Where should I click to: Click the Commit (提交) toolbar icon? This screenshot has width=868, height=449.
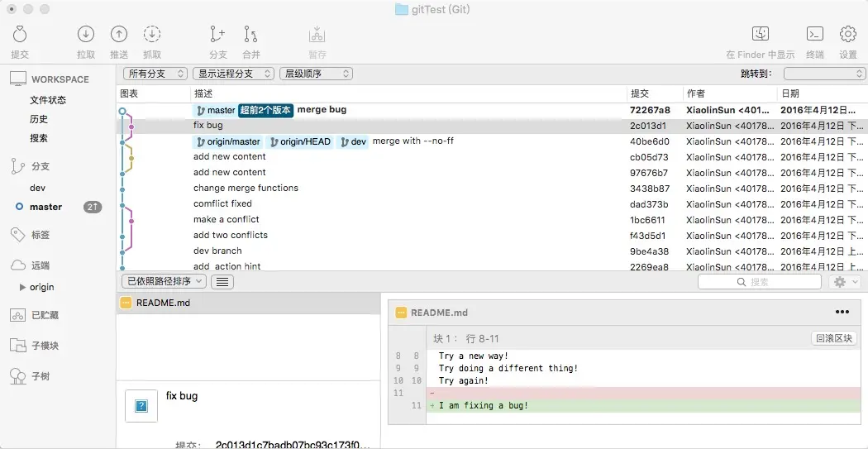(20, 34)
